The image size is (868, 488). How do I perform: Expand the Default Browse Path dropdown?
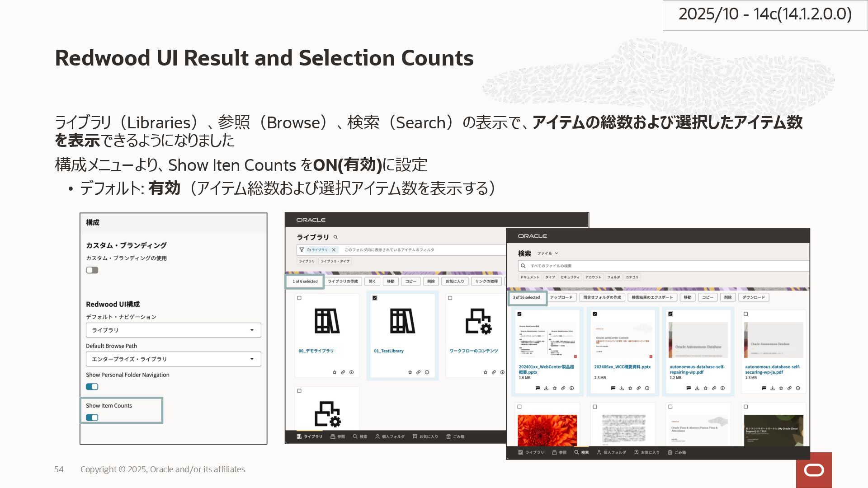(x=173, y=359)
